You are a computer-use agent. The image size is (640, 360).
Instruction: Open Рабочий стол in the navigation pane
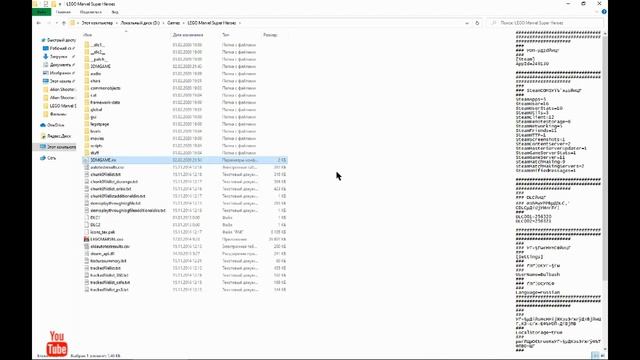(60, 49)
